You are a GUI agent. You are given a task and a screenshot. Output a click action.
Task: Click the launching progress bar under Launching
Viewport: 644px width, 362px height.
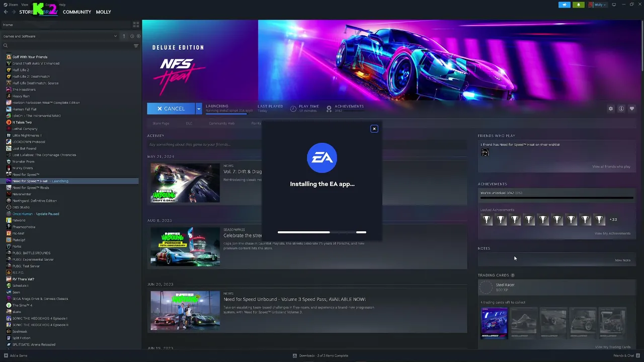(x=226, y=114)
